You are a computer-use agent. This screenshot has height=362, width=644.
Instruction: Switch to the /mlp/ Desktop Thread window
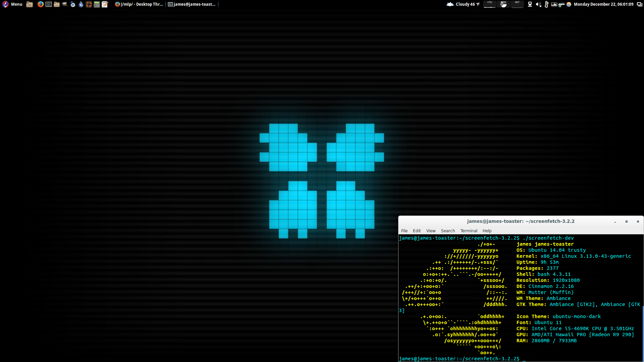(139, 4)
